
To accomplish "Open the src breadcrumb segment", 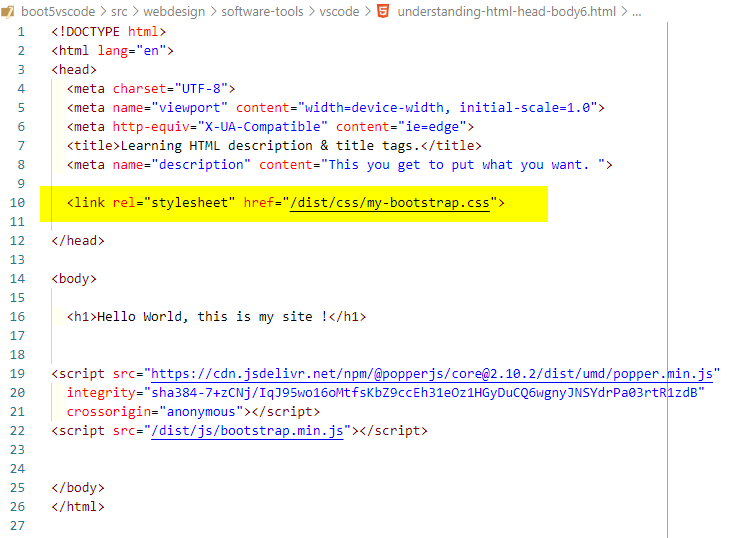I will click(x=119, y=11).
